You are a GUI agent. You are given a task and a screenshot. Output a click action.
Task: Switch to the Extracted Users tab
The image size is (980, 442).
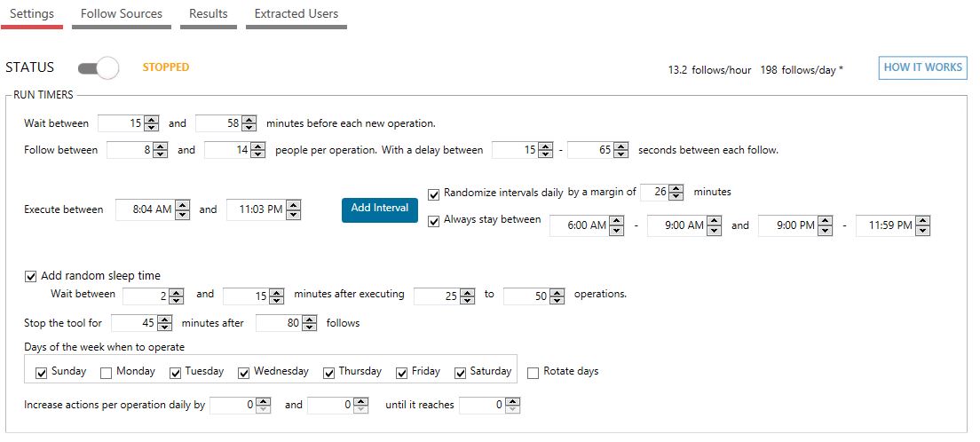point(296,13)
